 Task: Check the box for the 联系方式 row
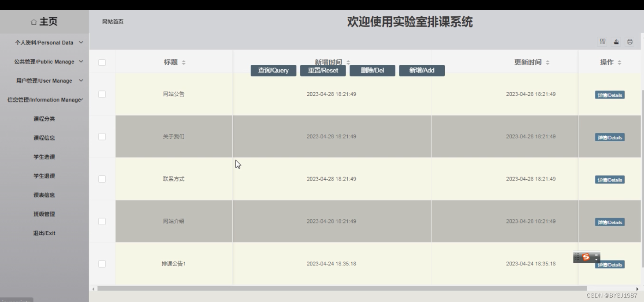(x=102, y=179)
